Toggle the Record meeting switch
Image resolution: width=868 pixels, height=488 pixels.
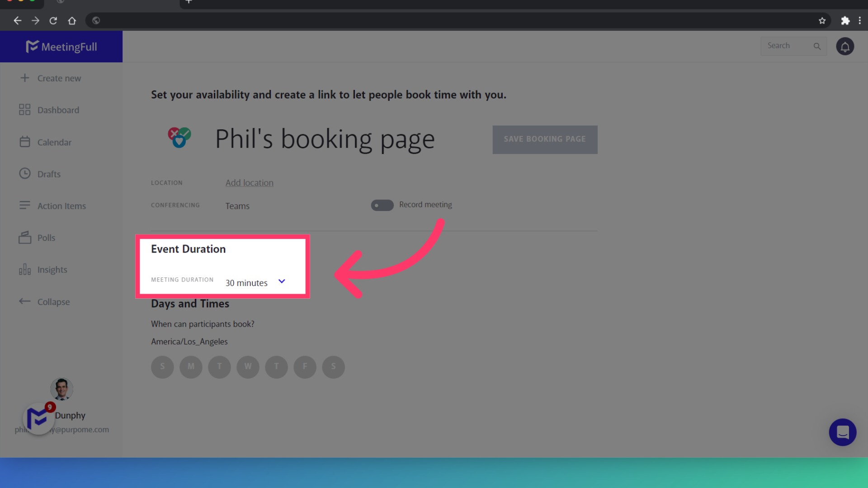(x=382, y=205)
